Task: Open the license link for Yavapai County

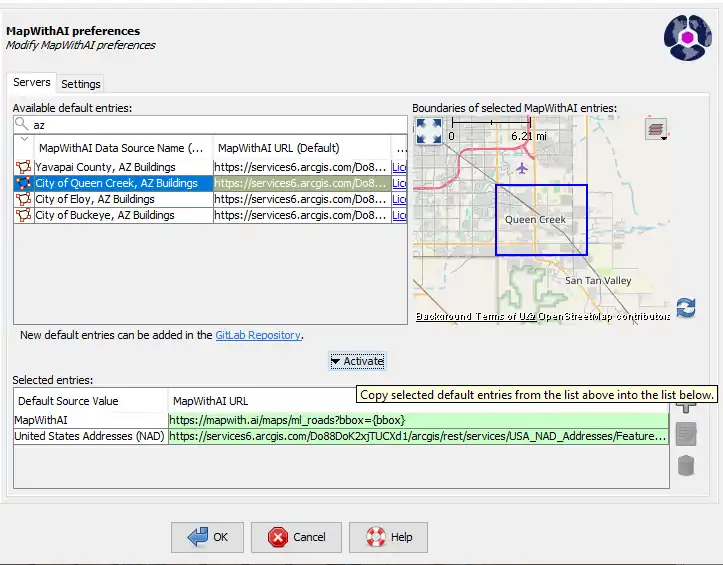Action: point(399,167)
